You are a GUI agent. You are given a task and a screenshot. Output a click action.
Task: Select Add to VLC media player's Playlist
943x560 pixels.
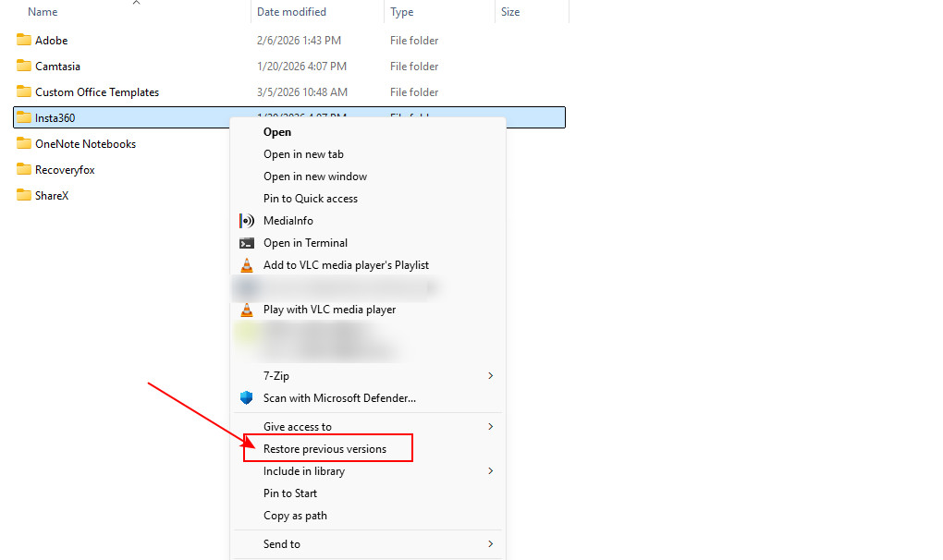click(x=347, y=265)
